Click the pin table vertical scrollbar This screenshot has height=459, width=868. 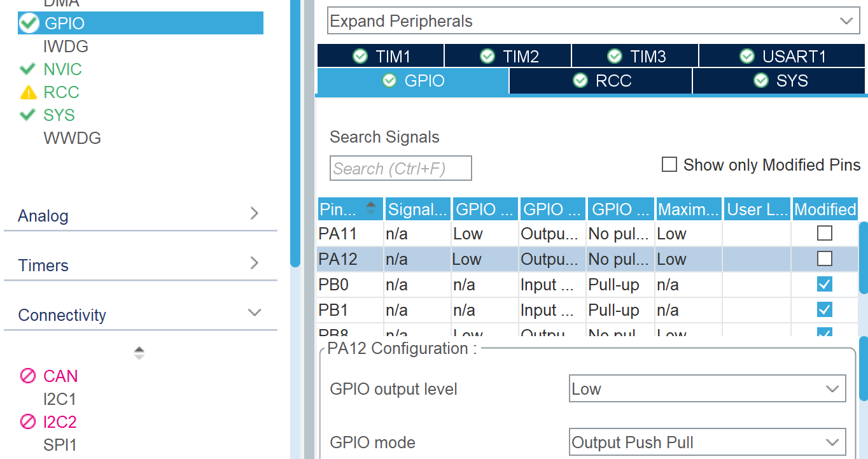click(x=864, y=257)
